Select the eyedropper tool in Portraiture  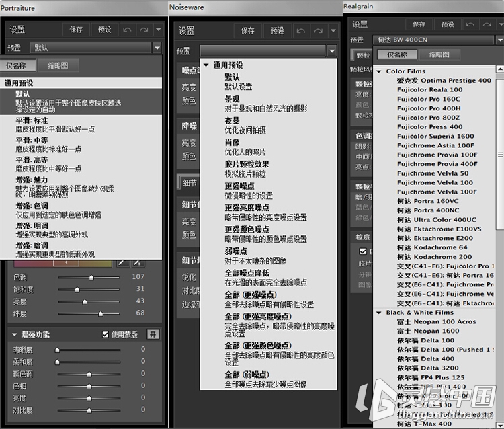pos(122,263)
